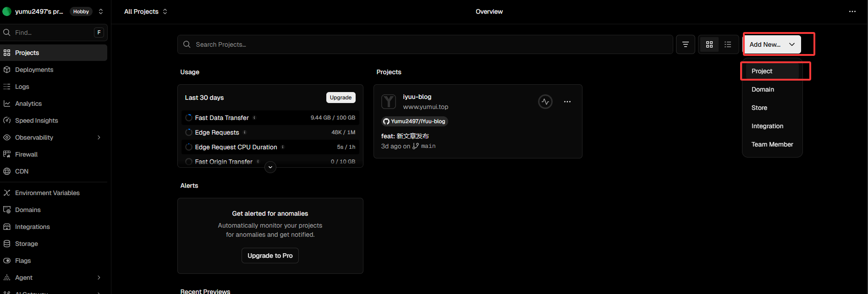This screenshot has height=294, width=868.
Task: Open three-dot menu on iyuu-blog card
Action: pos(567,102)
